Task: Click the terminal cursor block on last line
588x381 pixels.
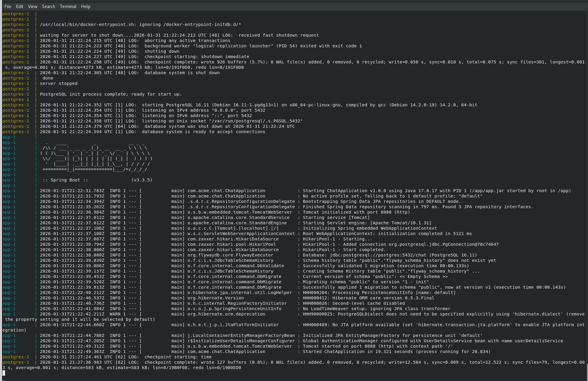Action: pos(4,373)
